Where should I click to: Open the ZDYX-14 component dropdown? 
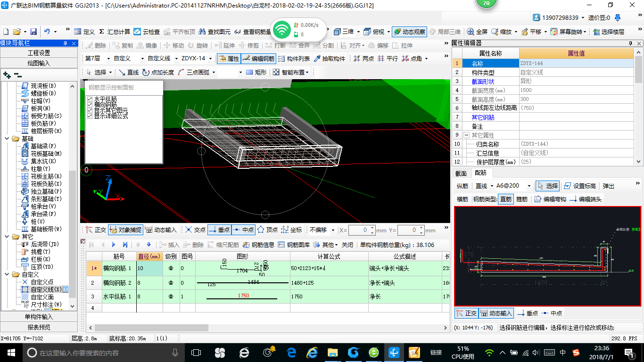pyautogui.click(x=210, y=58)
